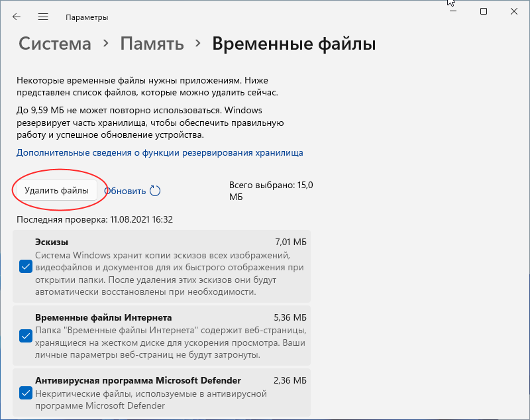Disable Антивирусная программа Microsoft Defender selection
Viewport: 530px width, 420px height.
pyautogui.click(x=26, y=393)
